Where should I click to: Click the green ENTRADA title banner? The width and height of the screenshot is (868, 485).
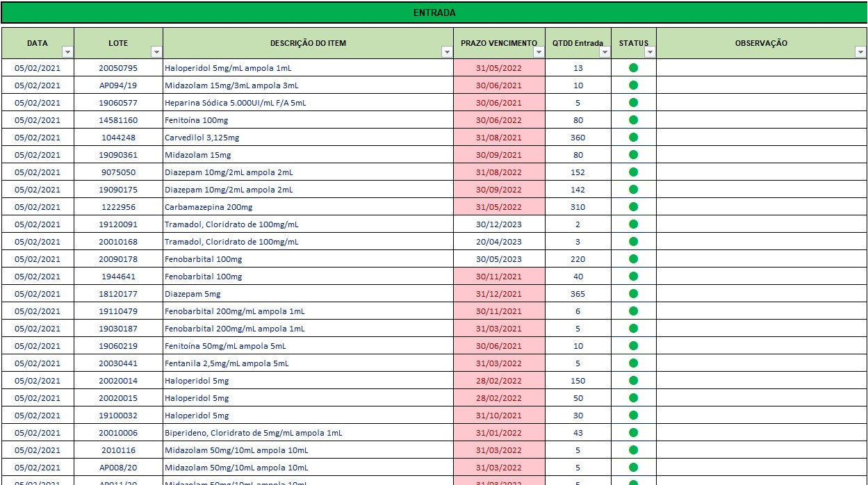[x=434, y=13]
